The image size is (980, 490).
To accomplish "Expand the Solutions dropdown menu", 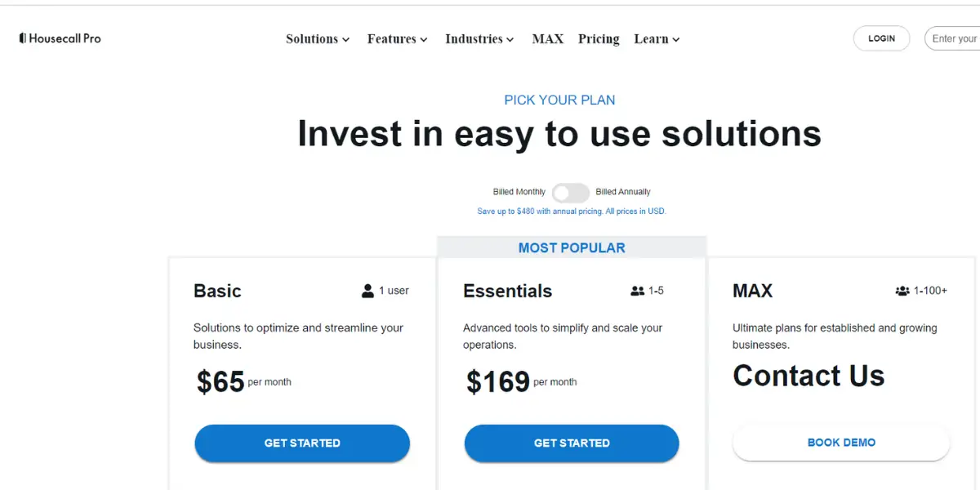I will (318, 38).
